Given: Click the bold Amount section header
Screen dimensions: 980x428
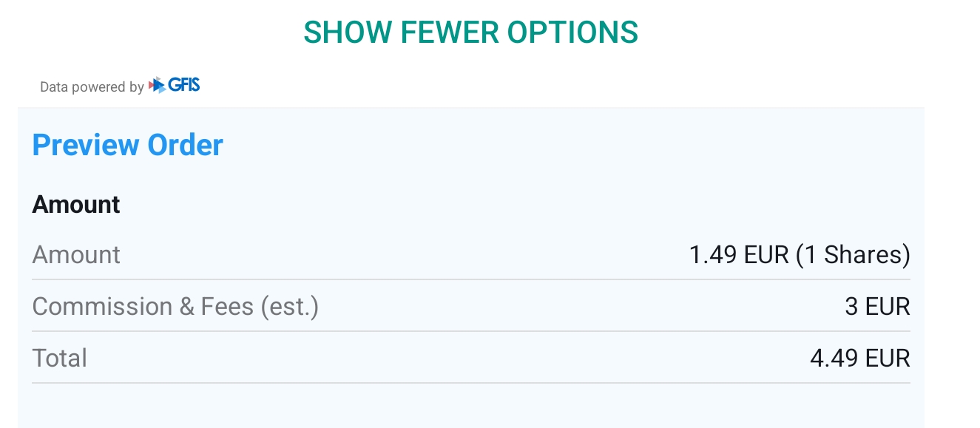Looking at the screenshot, I should 76,204.
